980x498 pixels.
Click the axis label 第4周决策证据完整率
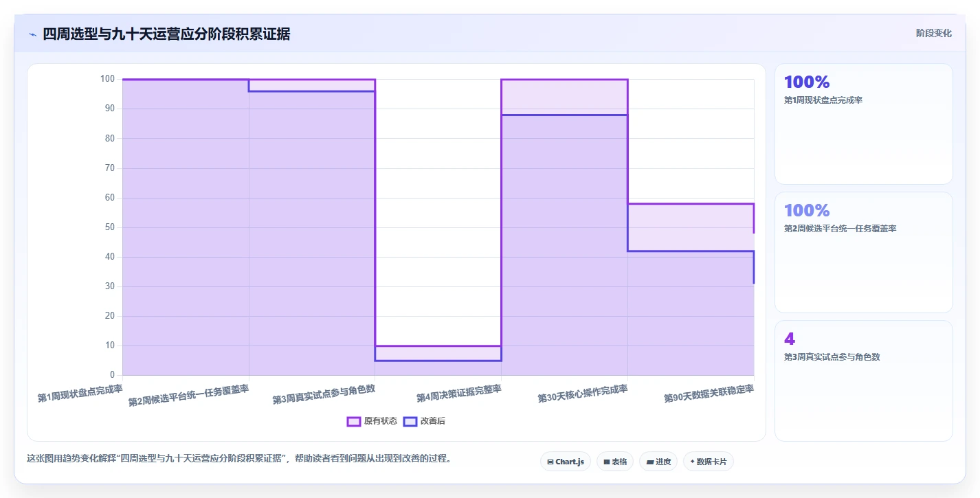point(458,394)
